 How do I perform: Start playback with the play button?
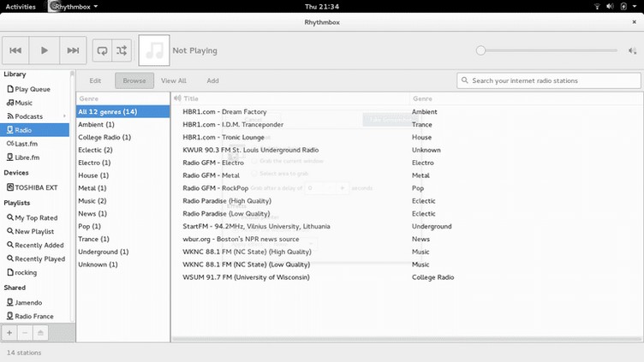tap(45, 50)
